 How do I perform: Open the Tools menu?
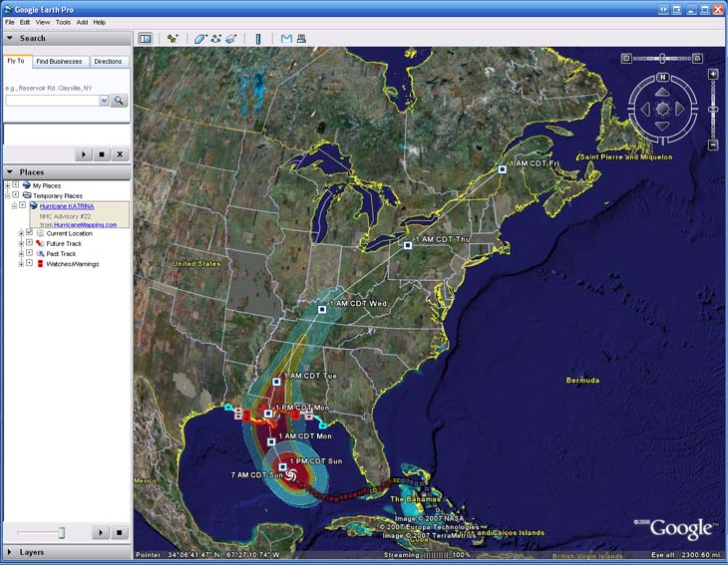63,22
